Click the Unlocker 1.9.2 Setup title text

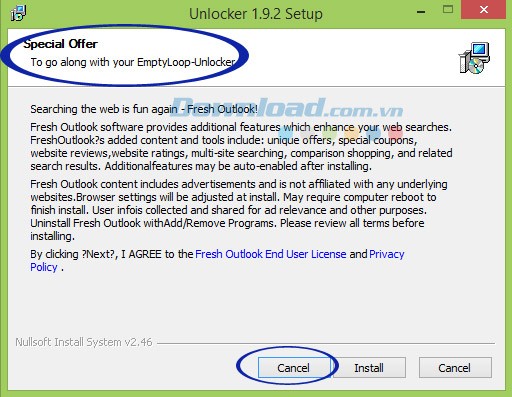[256, 14]
